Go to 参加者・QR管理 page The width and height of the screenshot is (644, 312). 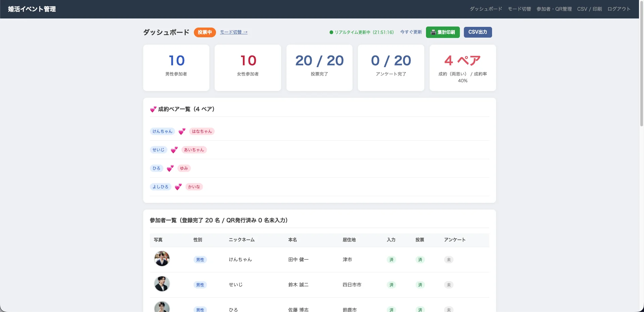554,9
